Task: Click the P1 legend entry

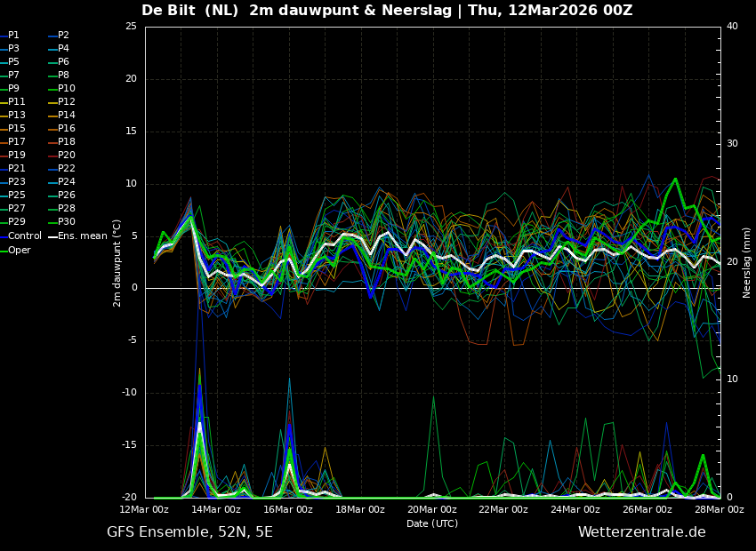Action: tap(13, 36)
